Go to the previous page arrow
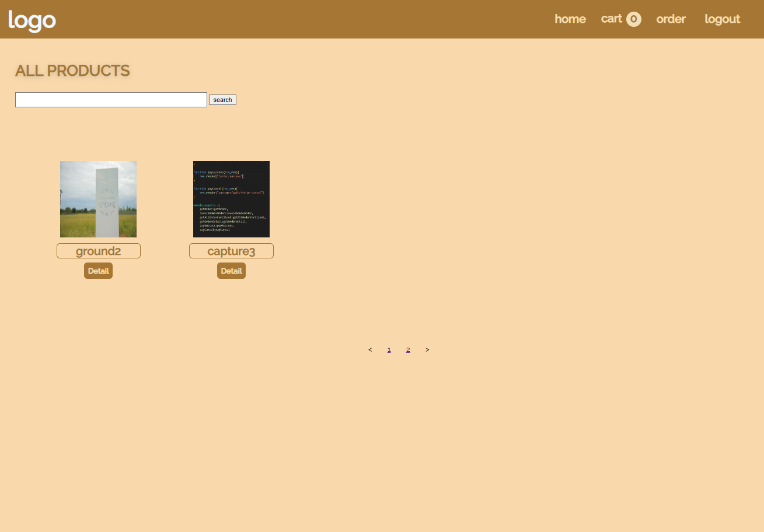Image resolution: width=764 pixels, height=532 pixels. pos(370,350)
